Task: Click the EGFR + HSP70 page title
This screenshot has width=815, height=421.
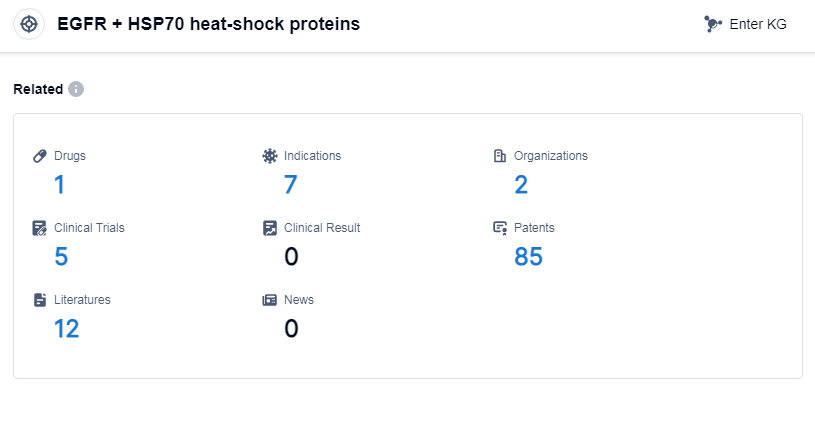Action: tap(209, 24)
